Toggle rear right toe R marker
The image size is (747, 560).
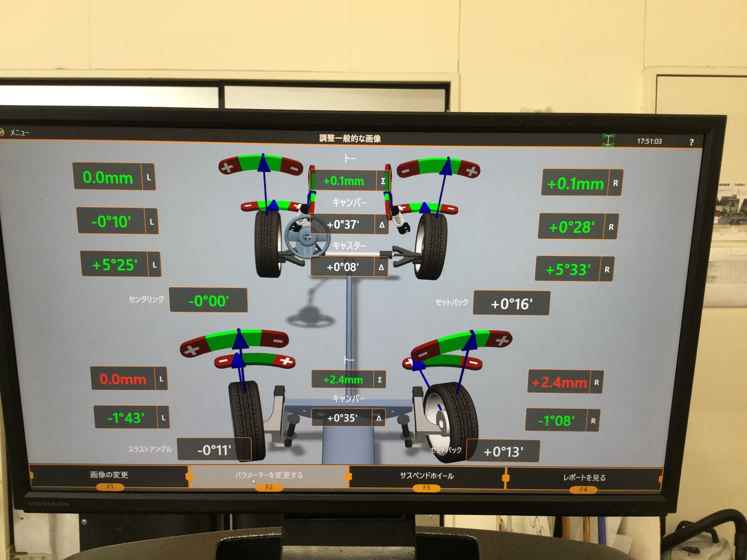click(x=596, y=383)
